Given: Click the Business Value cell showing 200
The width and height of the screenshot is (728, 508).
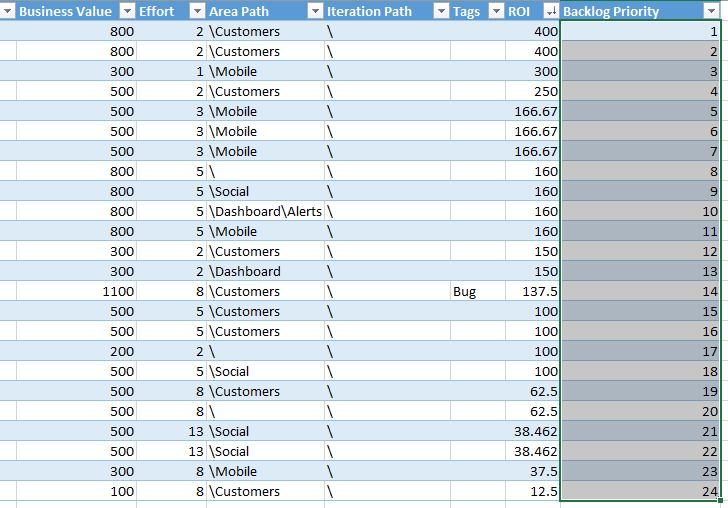Looking at the screenshot, I should pos(76,351).
